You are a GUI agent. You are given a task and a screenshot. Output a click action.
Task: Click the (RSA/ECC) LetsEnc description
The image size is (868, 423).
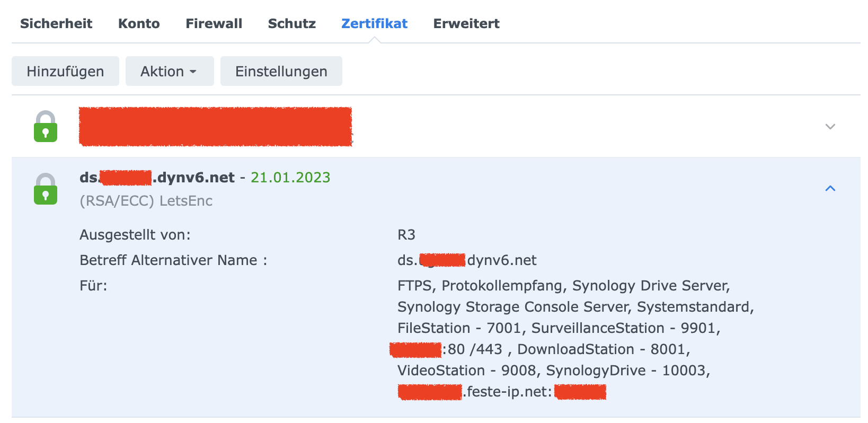point(146,201)
